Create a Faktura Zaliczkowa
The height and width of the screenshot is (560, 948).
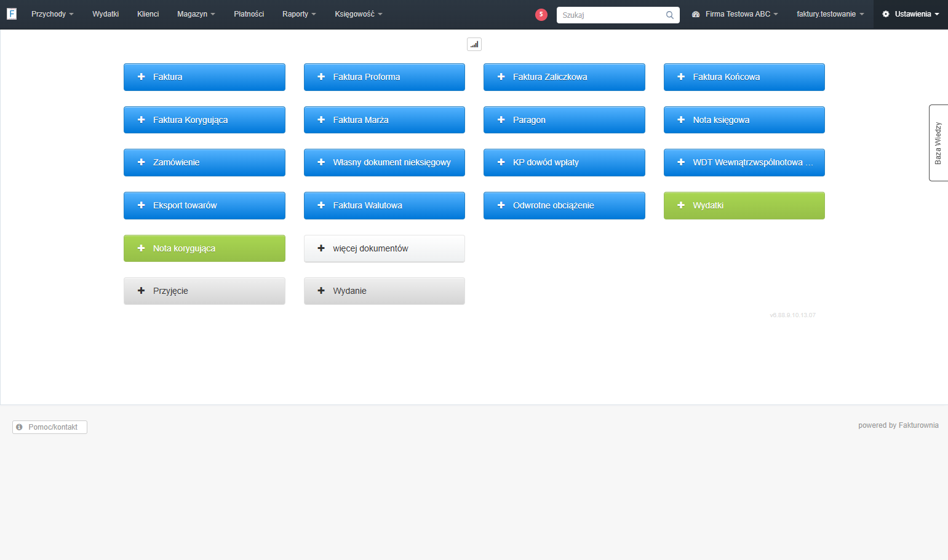click(x=564, y=77)
